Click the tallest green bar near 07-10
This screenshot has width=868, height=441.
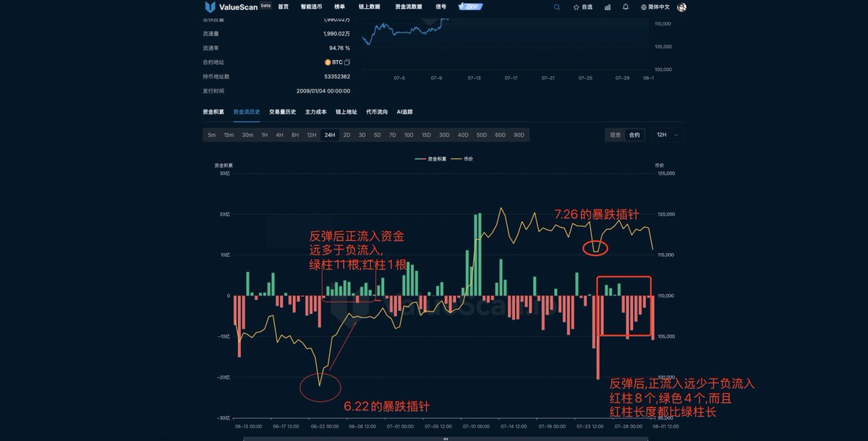[x=480, y=254]
